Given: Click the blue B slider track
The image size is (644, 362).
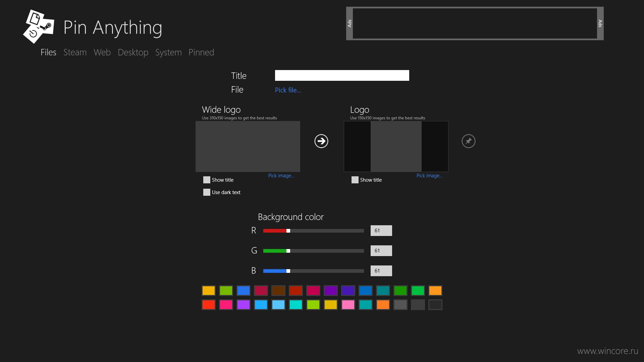Looking at the screenshot, I should pos(314,271).
